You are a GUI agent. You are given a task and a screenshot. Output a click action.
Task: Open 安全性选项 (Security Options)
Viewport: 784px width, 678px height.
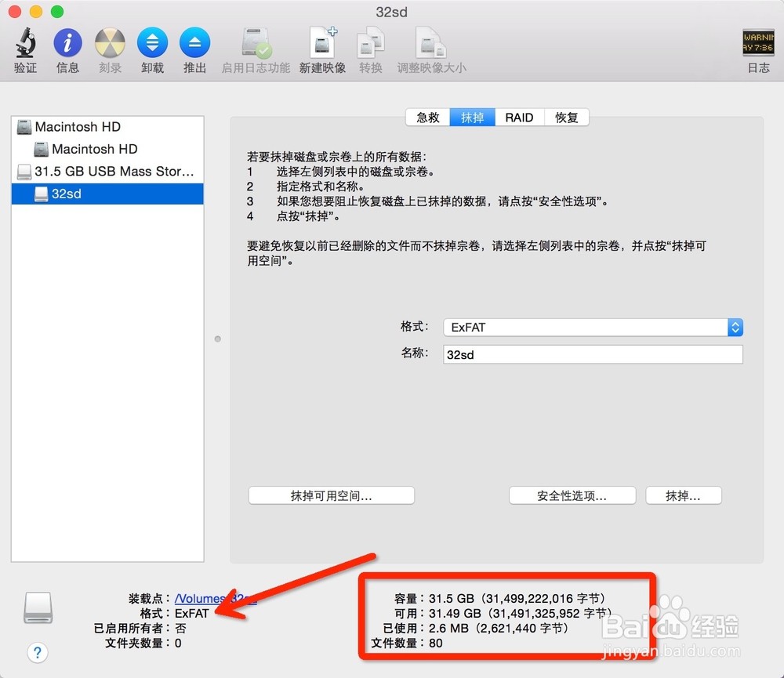(572, 495)
